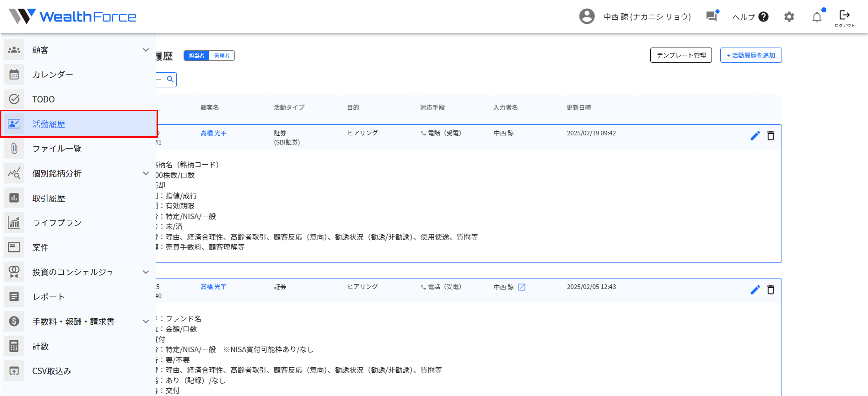Image resolution: width=868 pixels, height=396 pixels.
Task: Expand 投資のコンシェルジュ submenu
Action: click(145, 272)
